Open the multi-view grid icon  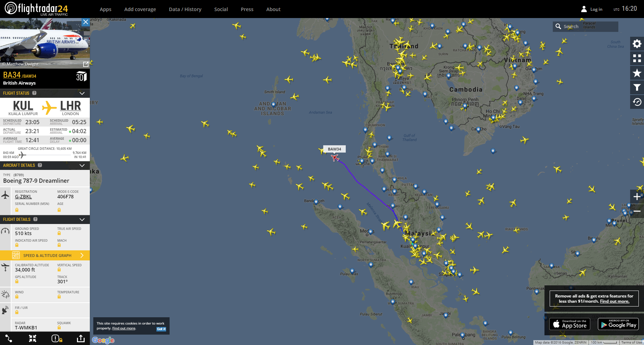[637, 58]
